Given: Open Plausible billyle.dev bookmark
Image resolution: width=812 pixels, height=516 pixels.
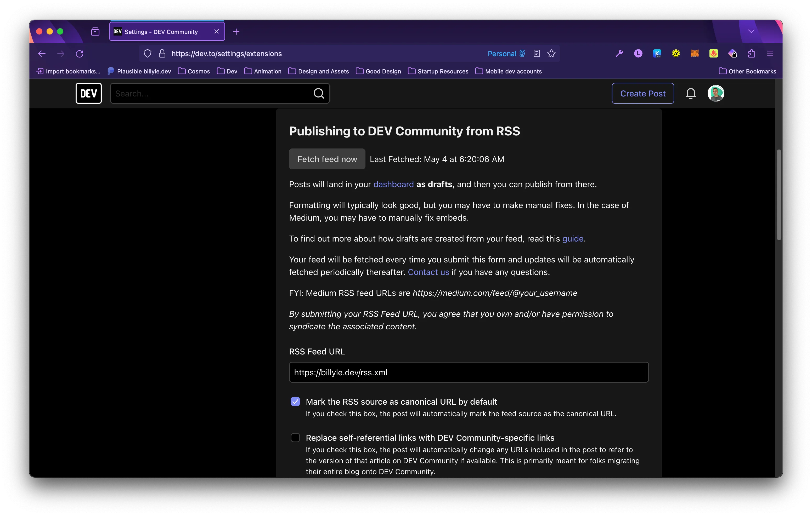Looking at the screenshot, I should coord(139,71).
